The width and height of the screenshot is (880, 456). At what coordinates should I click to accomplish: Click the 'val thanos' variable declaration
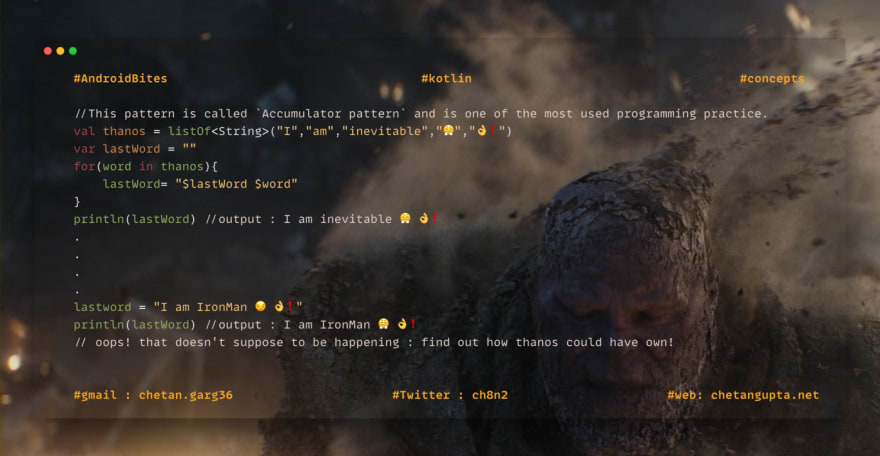click(109, 131)
